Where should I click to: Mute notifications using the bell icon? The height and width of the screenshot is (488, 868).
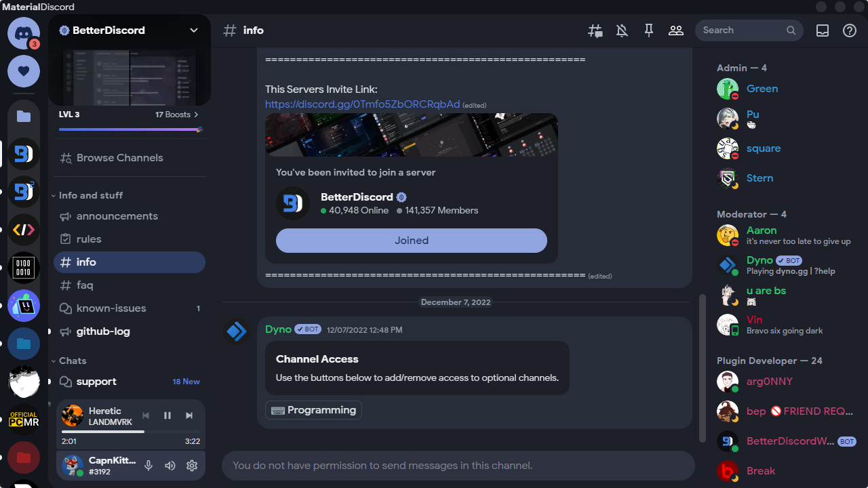click(x=622, y=30)
